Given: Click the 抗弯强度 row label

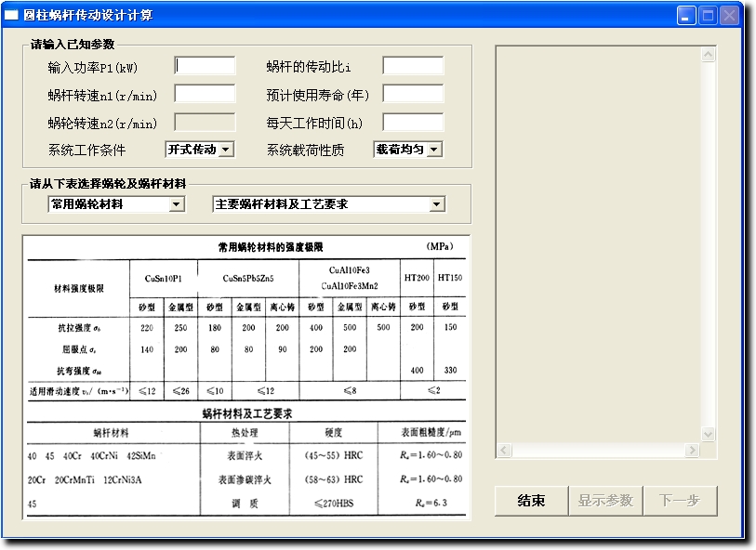Looking at the screenshot, I should tap(79, 371).
